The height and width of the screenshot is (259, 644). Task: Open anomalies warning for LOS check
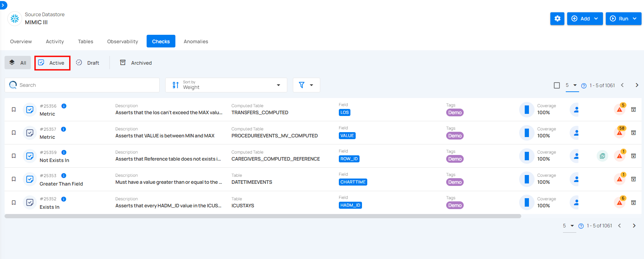(620, 109)
